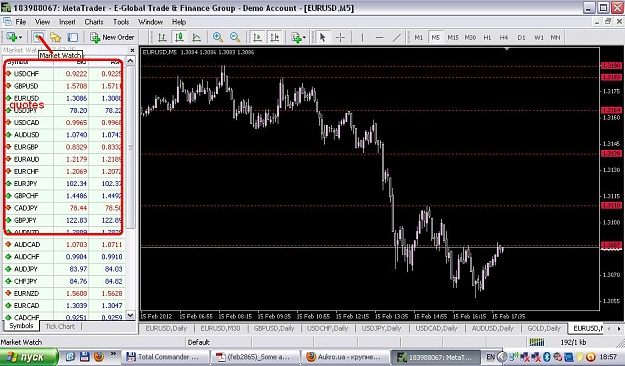The height and width of the screenshot is (366, 625).
Task: Select the trendline drawing tool
Action: tap(397, 37)
